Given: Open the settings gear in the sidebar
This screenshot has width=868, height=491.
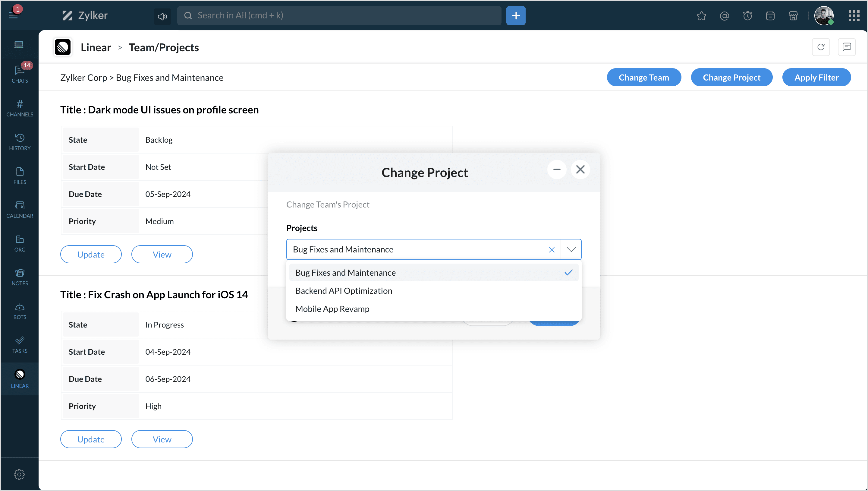Looking at the screenshot, I should coord(19,474).
